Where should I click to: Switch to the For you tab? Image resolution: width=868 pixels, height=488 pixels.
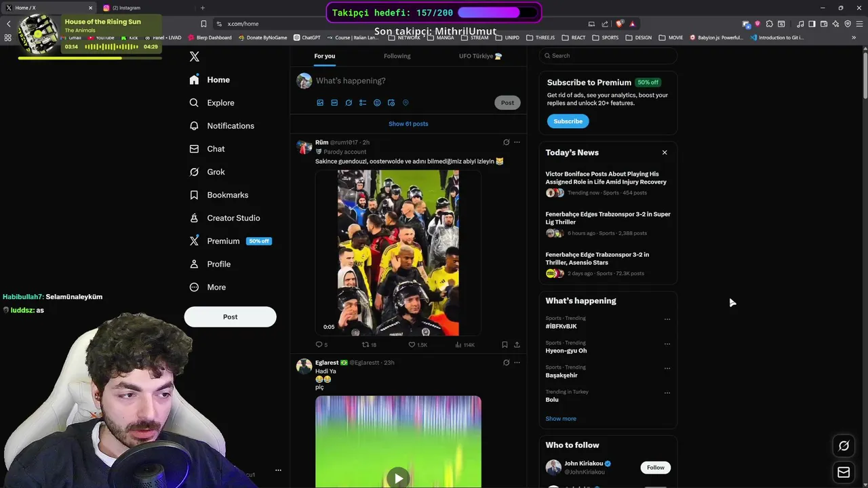[324, 56]
